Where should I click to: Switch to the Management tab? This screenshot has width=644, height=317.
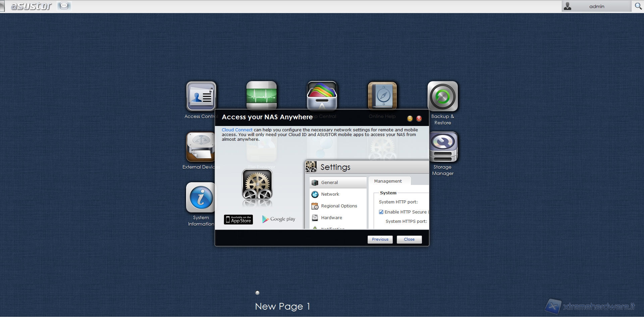[x=388, y=181]
